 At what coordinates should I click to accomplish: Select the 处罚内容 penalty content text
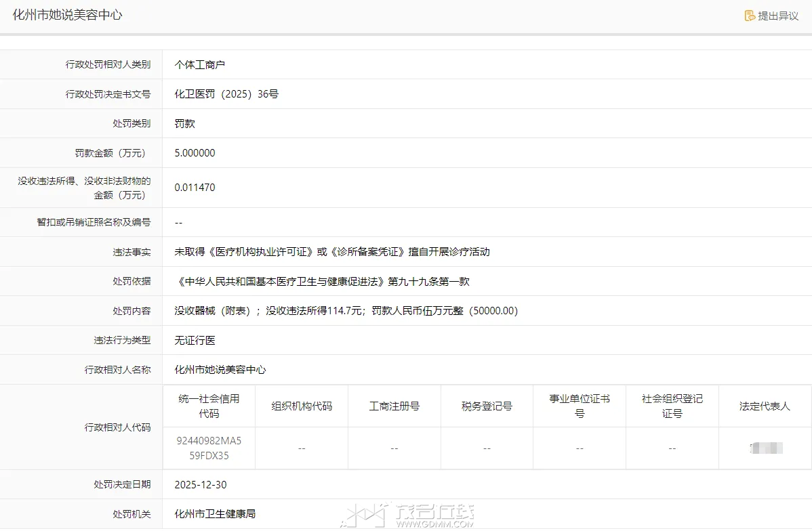tap(346, 311)
